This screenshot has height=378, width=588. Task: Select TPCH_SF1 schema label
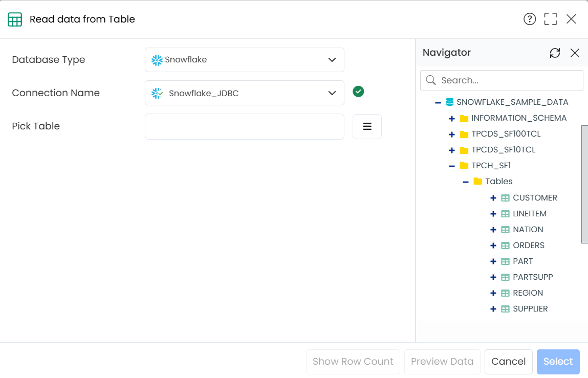pos(491,165)
